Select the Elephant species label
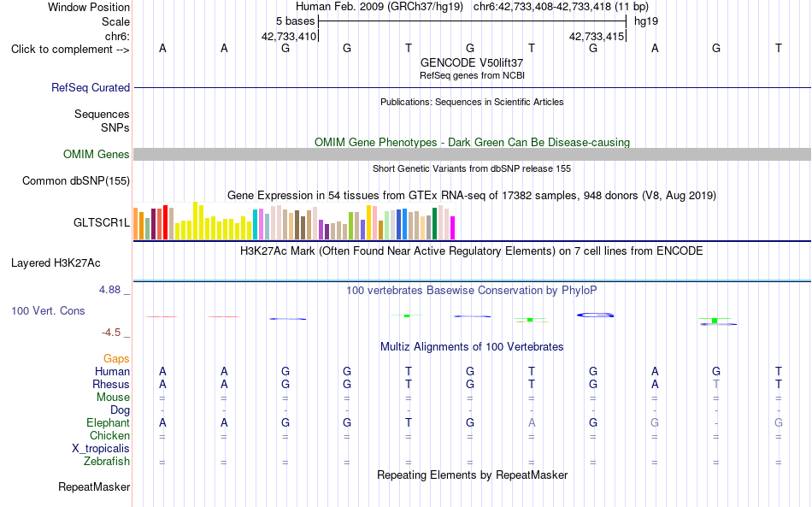 point(108,422)
